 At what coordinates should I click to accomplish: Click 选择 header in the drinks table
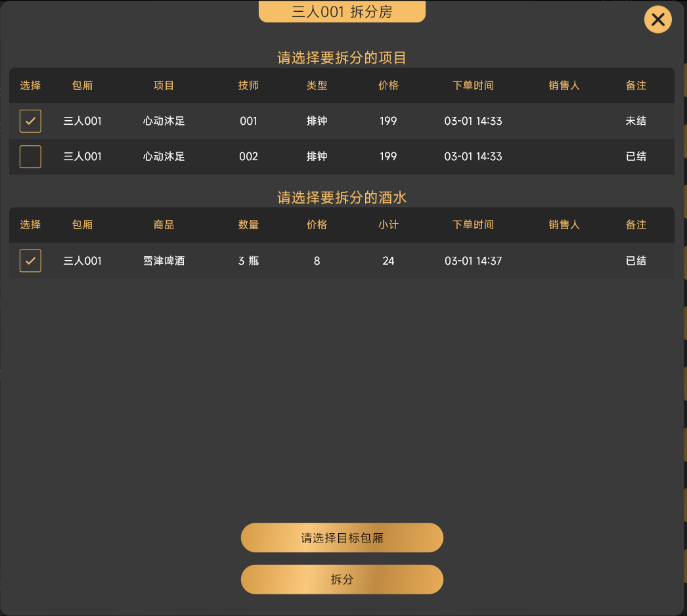pos(30,225)
